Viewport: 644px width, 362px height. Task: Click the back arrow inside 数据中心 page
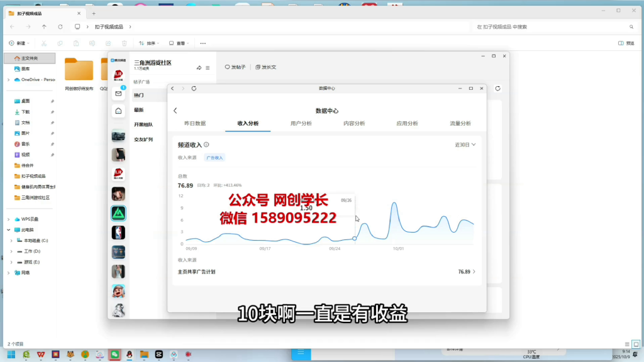(175, 110)
